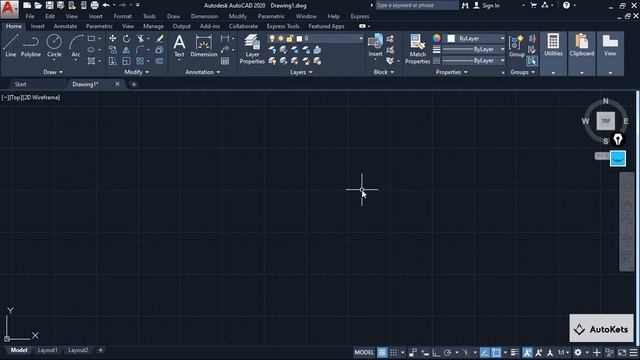The width and height of the screenshot is (640, 360).
Task: Open the Dimension menu
Action: click(x=204, y=16)
